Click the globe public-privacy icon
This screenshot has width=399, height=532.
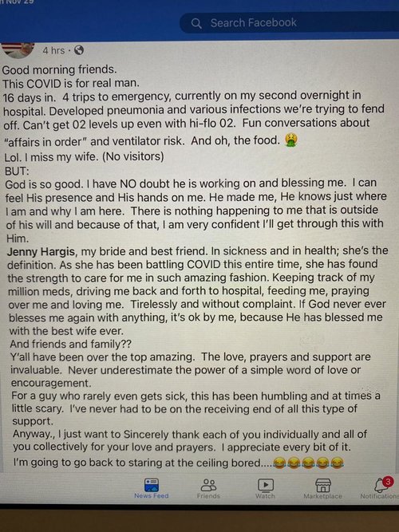(x=79, y=50)
